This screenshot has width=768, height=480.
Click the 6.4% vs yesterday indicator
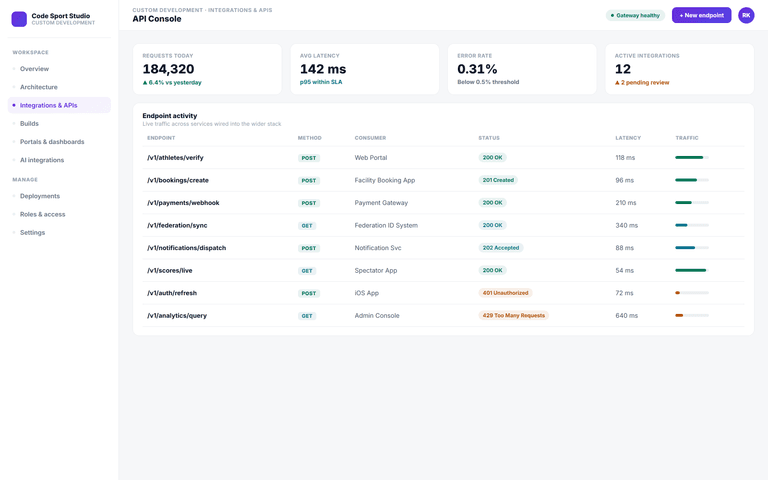172,82
